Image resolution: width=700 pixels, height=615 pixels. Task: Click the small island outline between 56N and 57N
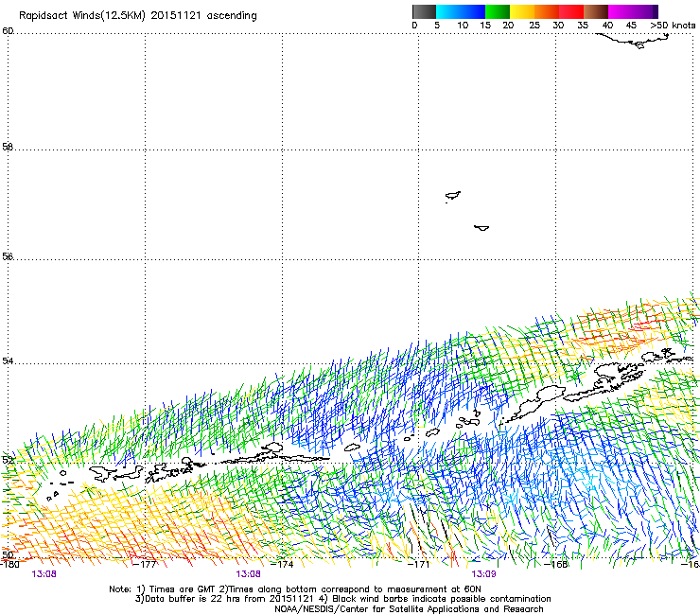tap(481, 228)
